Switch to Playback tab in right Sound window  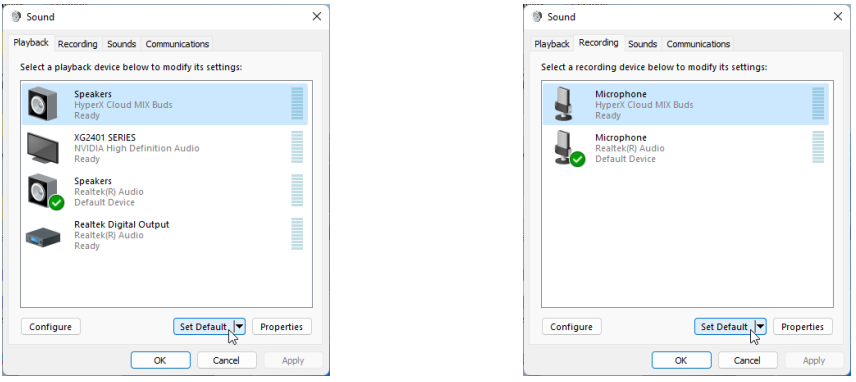click(552, 44)
